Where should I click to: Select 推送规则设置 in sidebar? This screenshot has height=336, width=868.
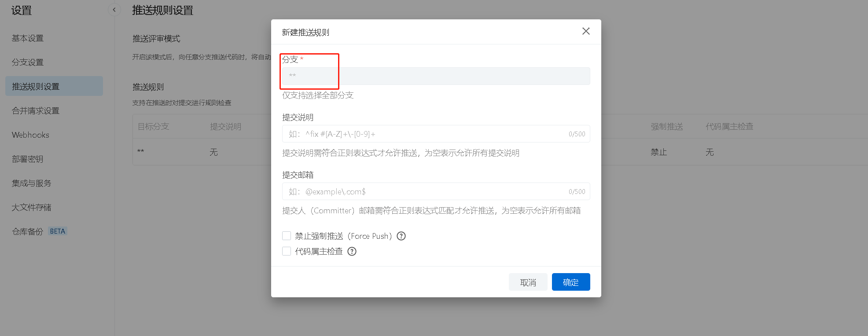pos(54,86)
